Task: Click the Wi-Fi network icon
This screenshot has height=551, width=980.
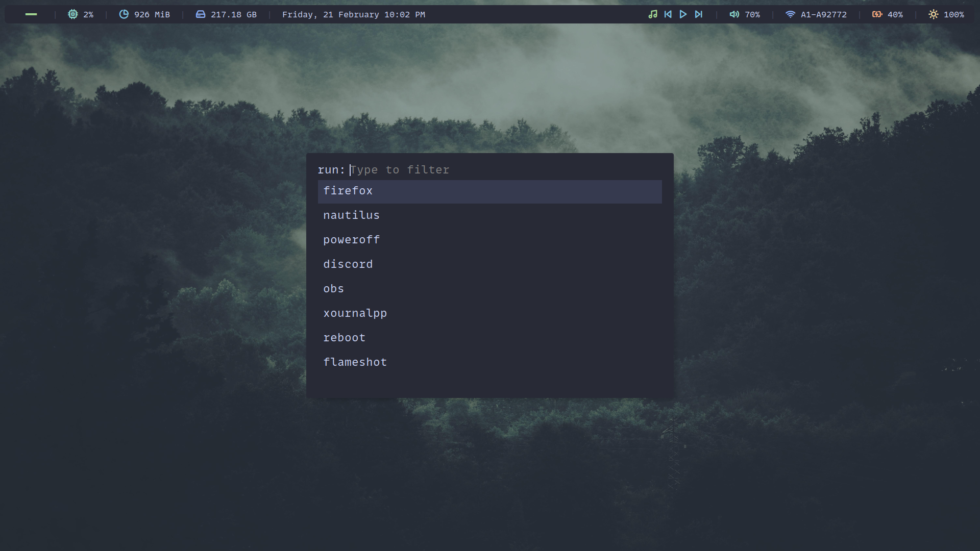Action: (790, 14)
